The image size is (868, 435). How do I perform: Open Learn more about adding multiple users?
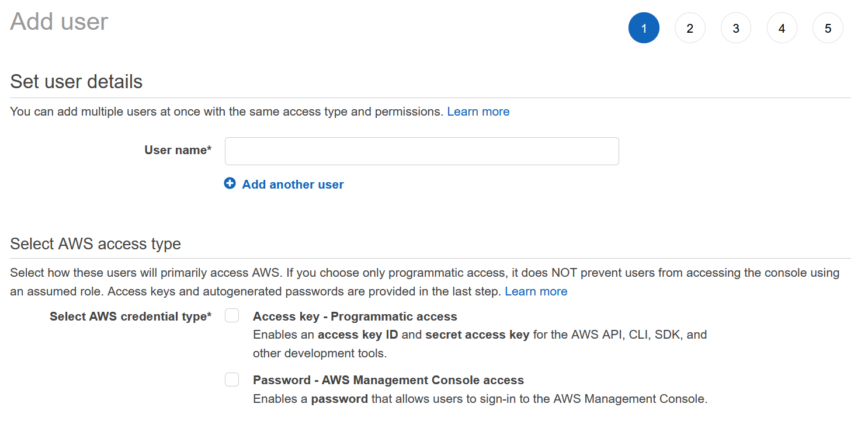click(478, 112)
